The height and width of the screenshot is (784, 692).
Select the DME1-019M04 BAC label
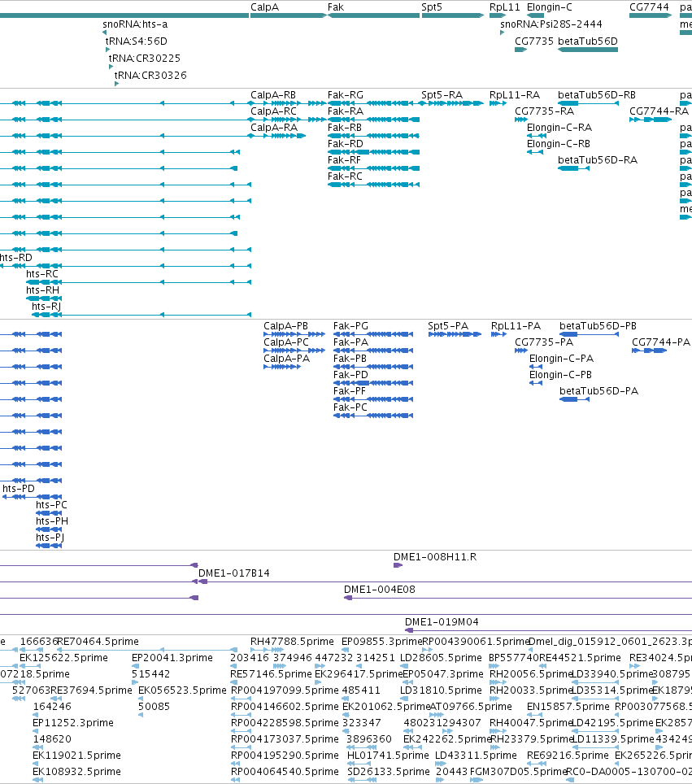[x=442, y=622]
